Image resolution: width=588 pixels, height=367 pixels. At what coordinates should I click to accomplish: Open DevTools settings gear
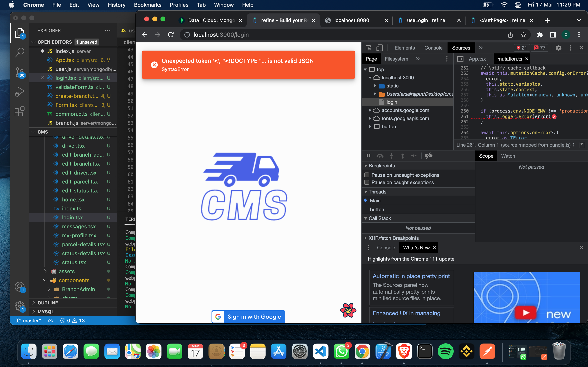(558, 48)
